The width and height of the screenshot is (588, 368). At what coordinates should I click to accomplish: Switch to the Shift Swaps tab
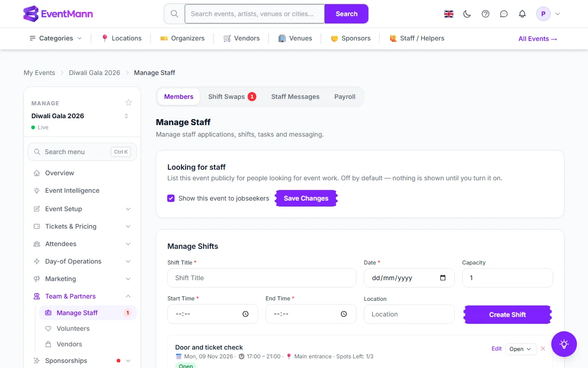click(x=232, y=97)
